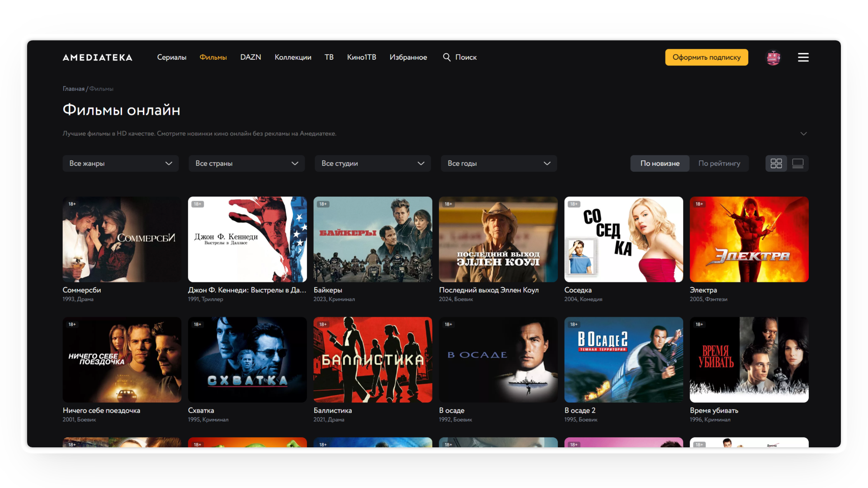
Task: Click the '2001, Боевик' caption
Action: (x=79, y=420)
